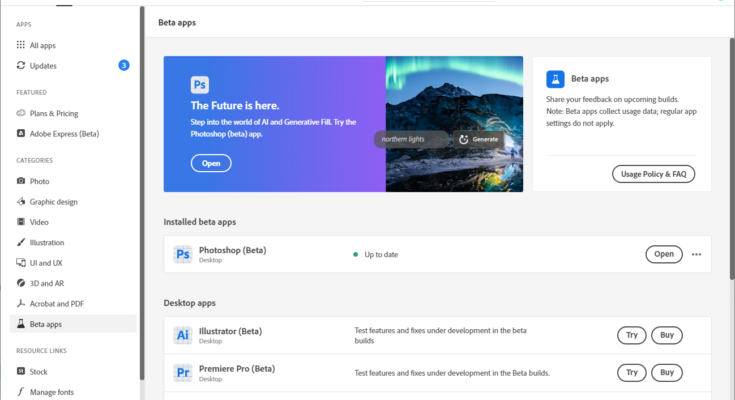The image size is (735, 400).
Task: Click the main content vertical scrollbar
Action: click(x=732, y=159)
